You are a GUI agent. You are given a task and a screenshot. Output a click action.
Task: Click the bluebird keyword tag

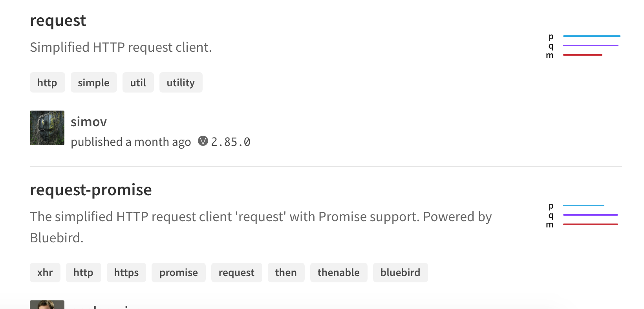pyautogui.click(x=400, y=273)
